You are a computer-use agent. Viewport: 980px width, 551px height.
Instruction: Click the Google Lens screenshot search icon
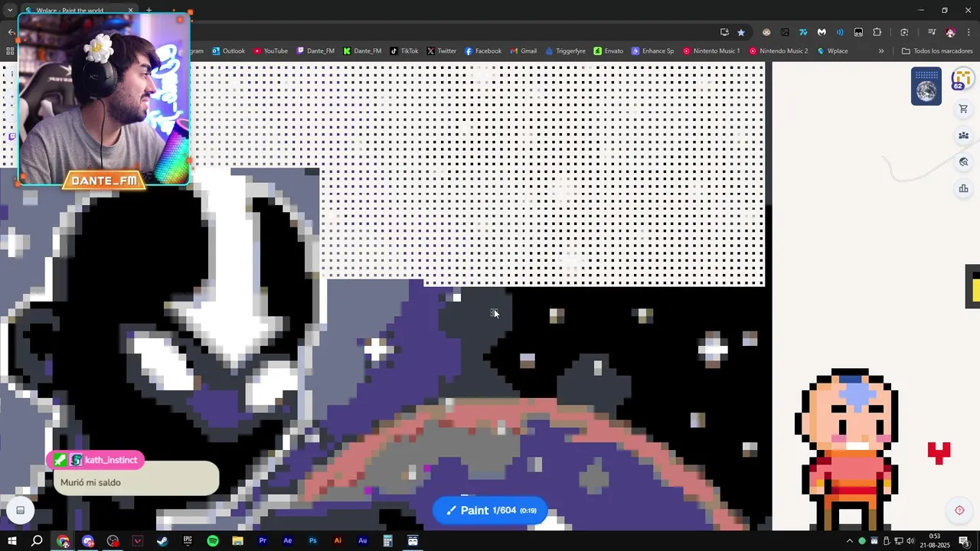pos(904,32)
